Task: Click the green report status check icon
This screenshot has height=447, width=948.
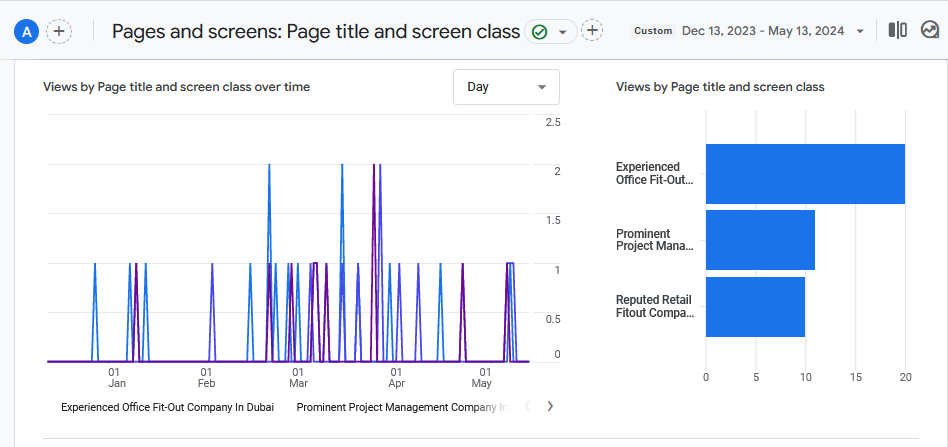Action: click(540, 32)
